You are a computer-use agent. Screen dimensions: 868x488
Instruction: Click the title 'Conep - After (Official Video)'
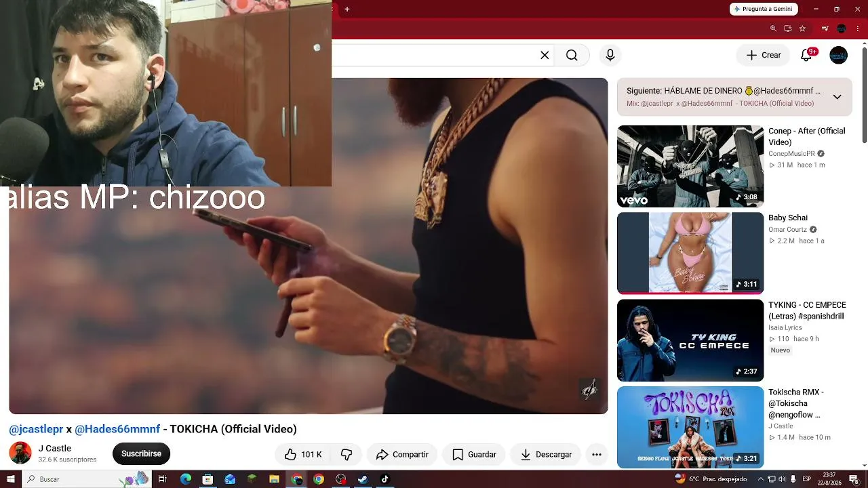(x=807, y=136)
